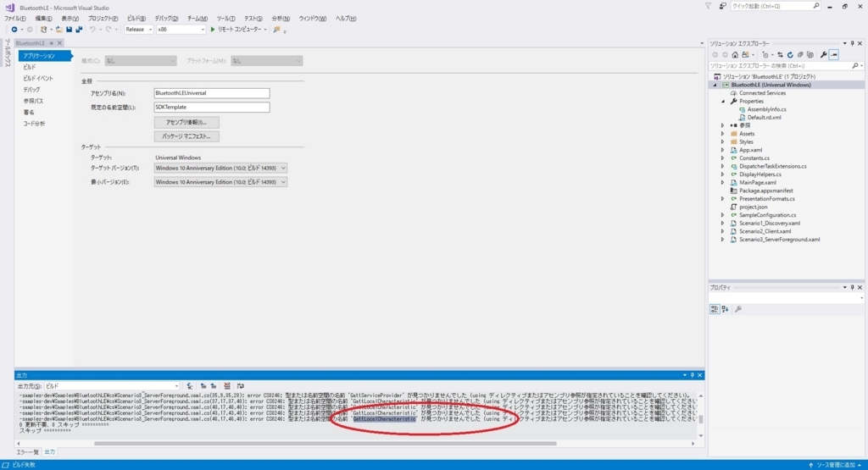Open the ツールボックス side tab
868x470 pixels.
pyautogui.click(x=7, y=53)
